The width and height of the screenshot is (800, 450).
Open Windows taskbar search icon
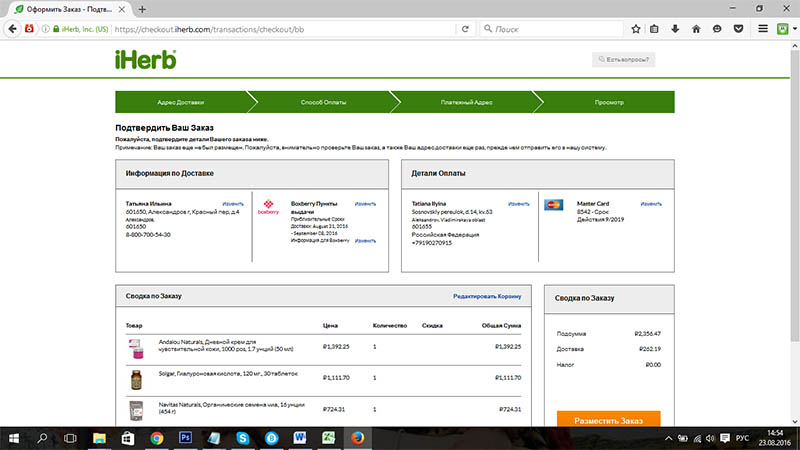pos(42,438)
